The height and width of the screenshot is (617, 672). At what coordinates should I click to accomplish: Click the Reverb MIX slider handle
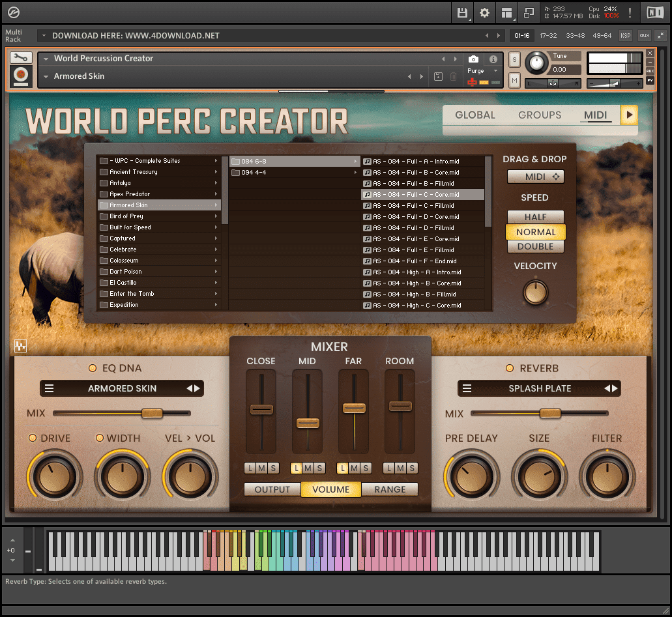click(550, 413)
